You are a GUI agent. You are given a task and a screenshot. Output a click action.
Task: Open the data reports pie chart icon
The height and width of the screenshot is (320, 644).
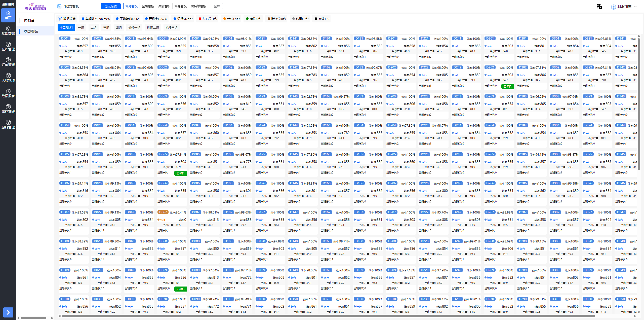click(x=8, y=91)
